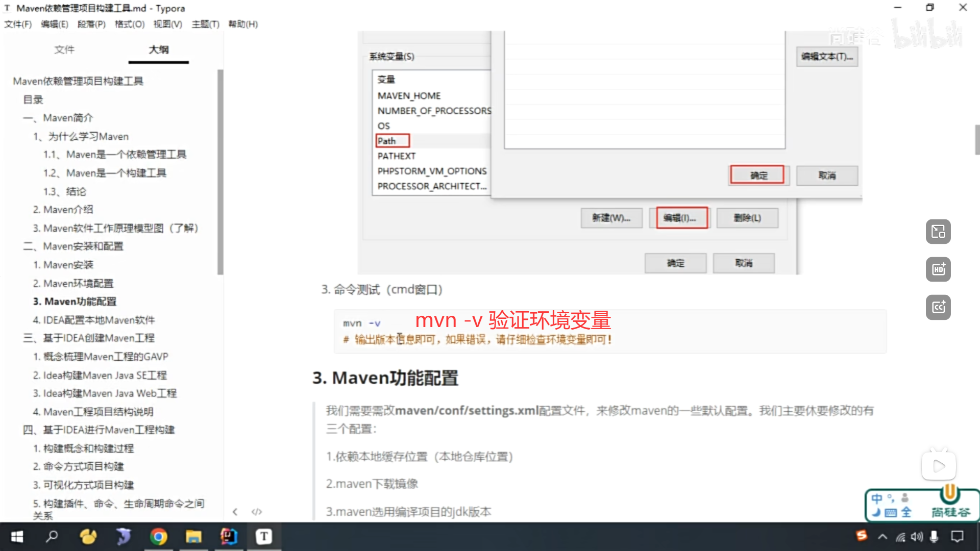The width and height of the screenshot is (980, 551).
Task: Toggle source code mode icon
Action: [257, 512]
